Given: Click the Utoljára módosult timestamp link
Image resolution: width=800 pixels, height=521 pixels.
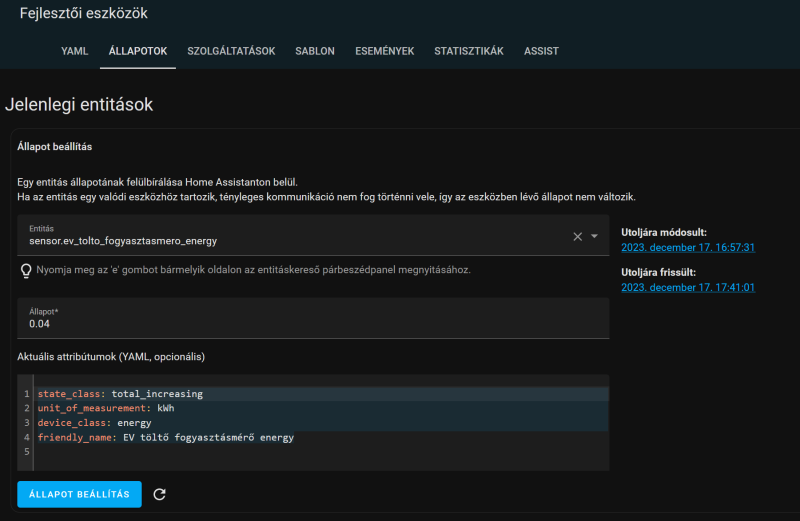Looking at the screenshot, I should [687, 247].
